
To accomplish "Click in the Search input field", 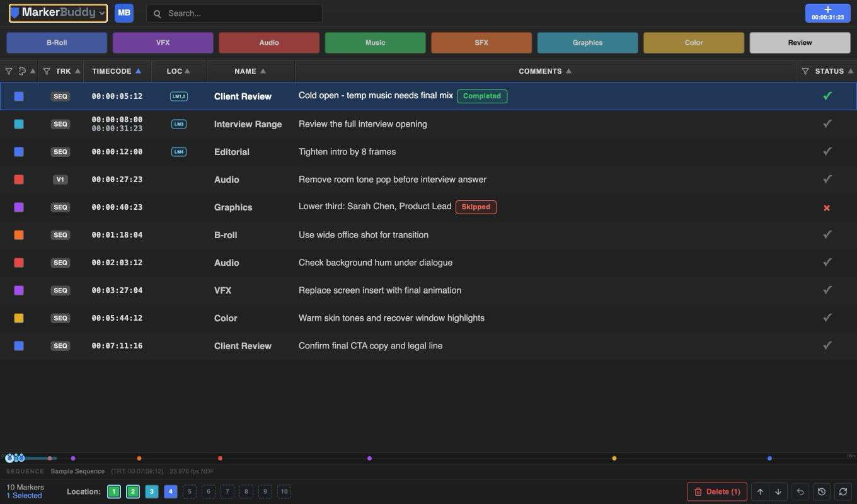I will (234, 13).
